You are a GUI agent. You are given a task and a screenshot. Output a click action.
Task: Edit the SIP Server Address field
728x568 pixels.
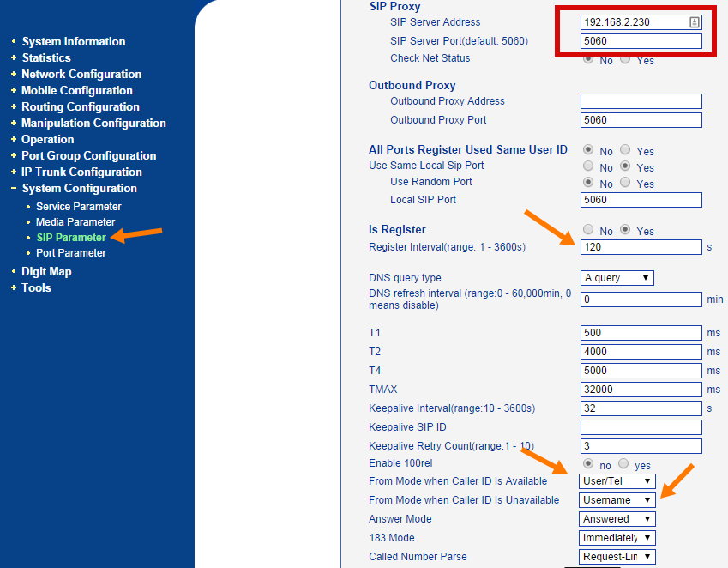coord(641,22)
